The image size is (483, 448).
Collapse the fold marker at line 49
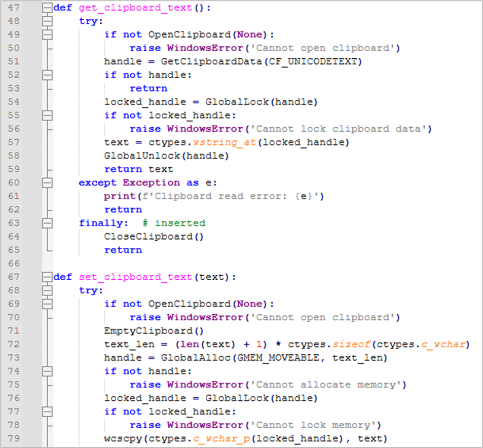[x=47, y=34]
